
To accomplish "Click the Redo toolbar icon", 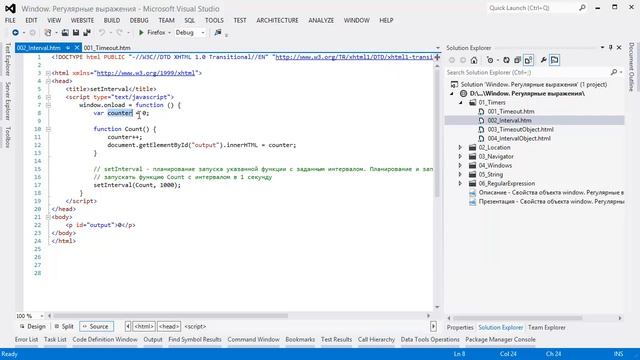I will 119,32.
